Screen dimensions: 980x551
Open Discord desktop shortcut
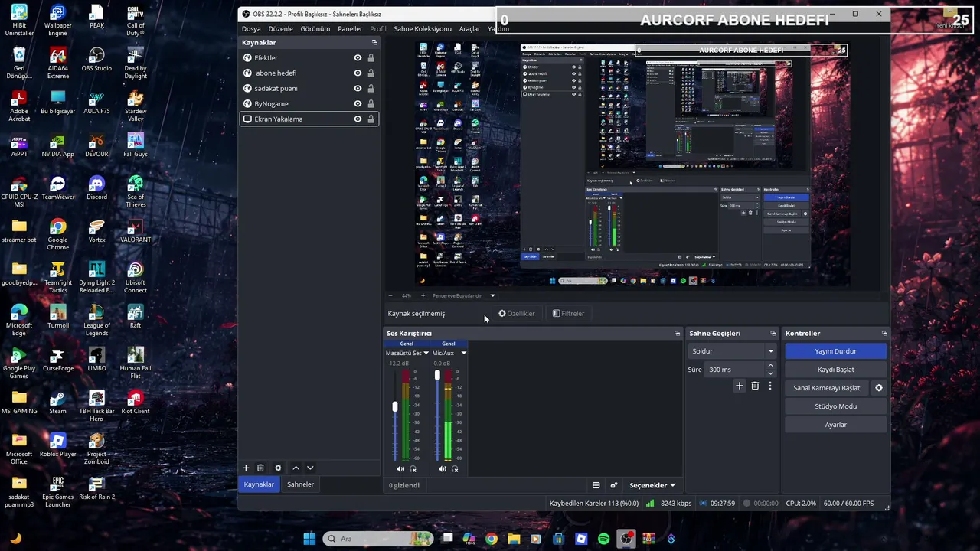coord(96,188)
